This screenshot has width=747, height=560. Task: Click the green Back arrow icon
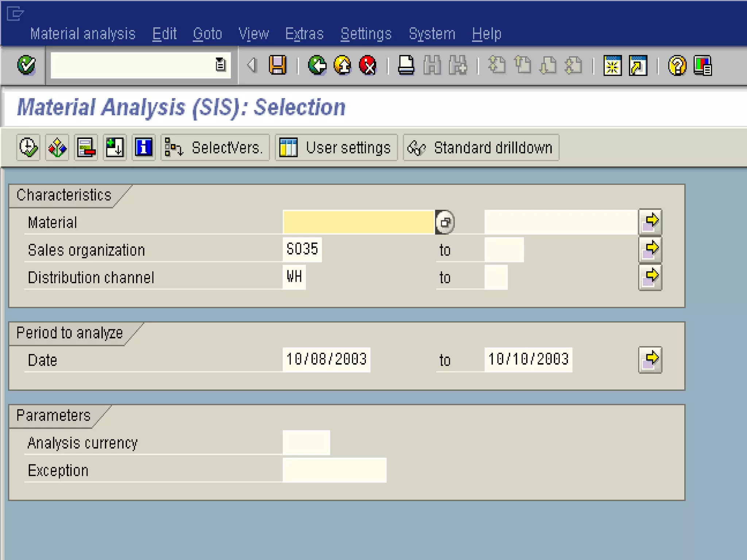pos(317,66)
